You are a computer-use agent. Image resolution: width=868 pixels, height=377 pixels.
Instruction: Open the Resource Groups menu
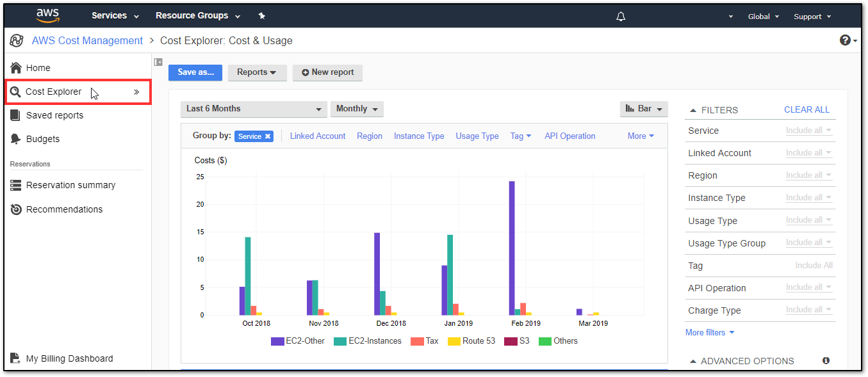click(x=198, y=16)
